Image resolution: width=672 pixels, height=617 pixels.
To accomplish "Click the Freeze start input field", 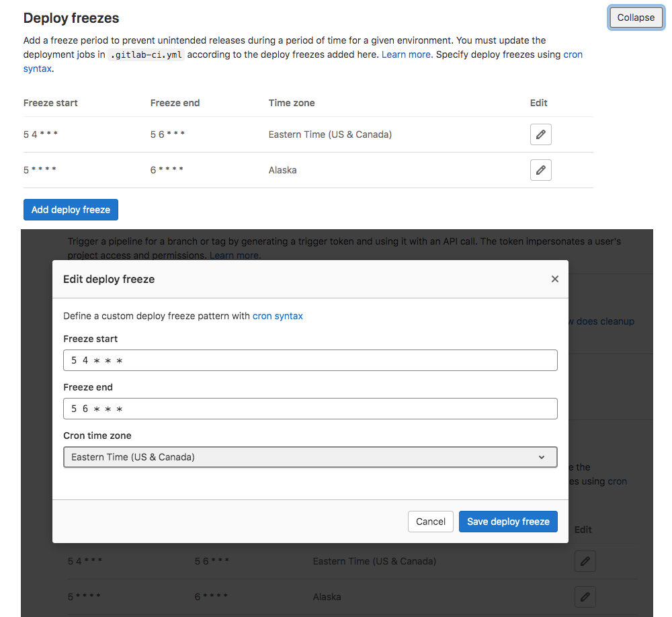I will pyautogui.click(x=310, y=360).
